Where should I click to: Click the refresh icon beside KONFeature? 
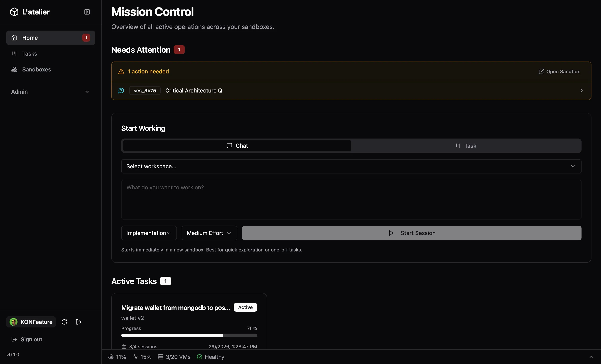[x=64, y=322]
